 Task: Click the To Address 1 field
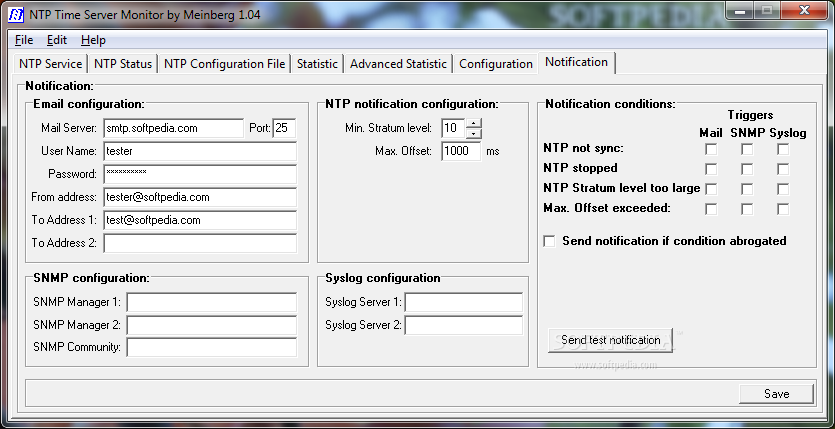[x=200, y=220]
